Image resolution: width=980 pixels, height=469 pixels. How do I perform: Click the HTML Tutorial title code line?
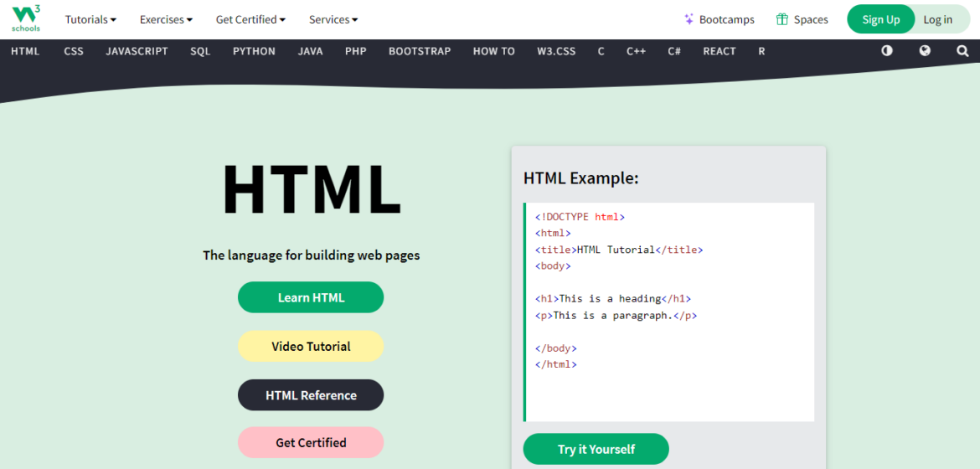619,250
